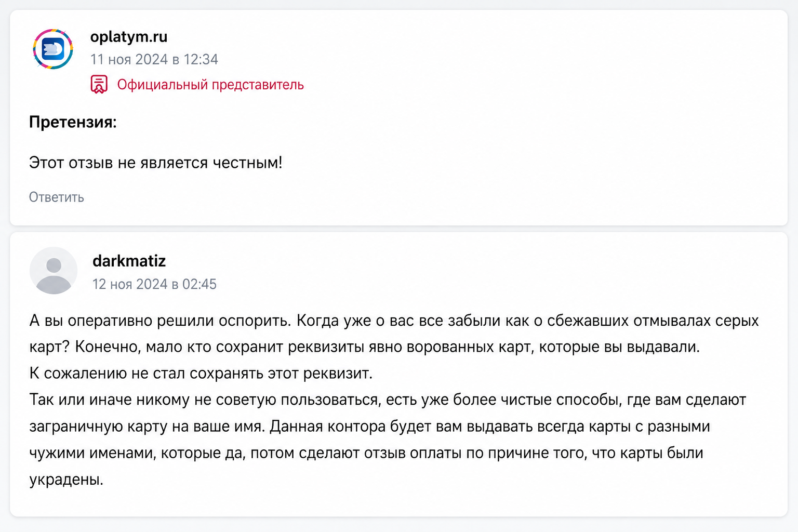
Task: Click the line starting Так или иначе никому
Action: tap(388, 400)
